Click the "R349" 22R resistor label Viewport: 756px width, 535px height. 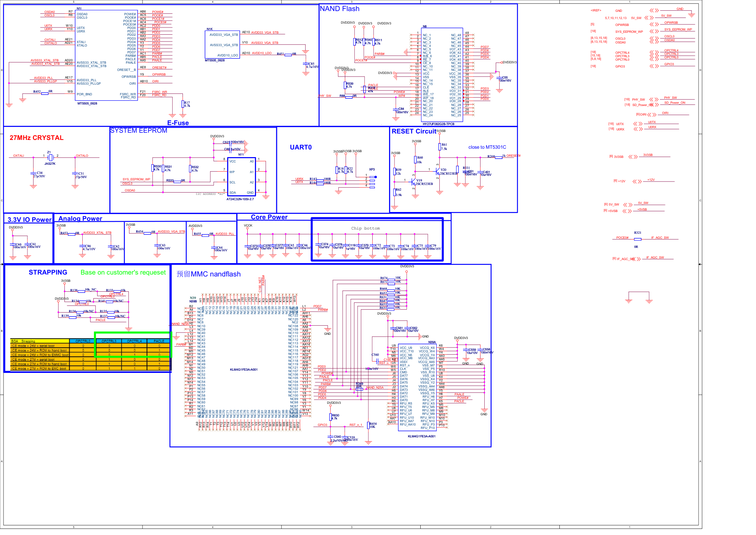359,384
